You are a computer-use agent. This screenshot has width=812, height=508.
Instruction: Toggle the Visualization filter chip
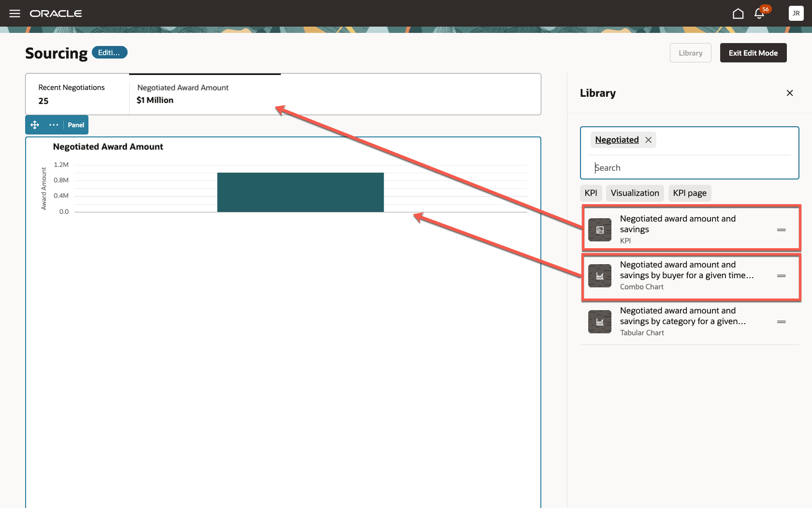(x=635, y=193)
